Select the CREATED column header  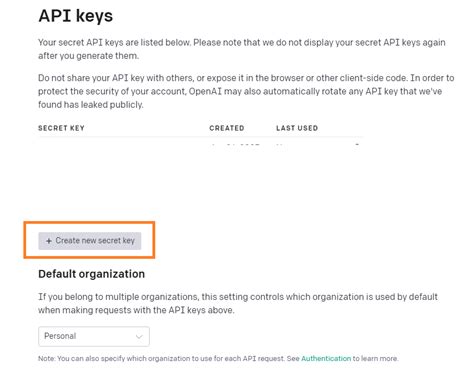[227, 128]
